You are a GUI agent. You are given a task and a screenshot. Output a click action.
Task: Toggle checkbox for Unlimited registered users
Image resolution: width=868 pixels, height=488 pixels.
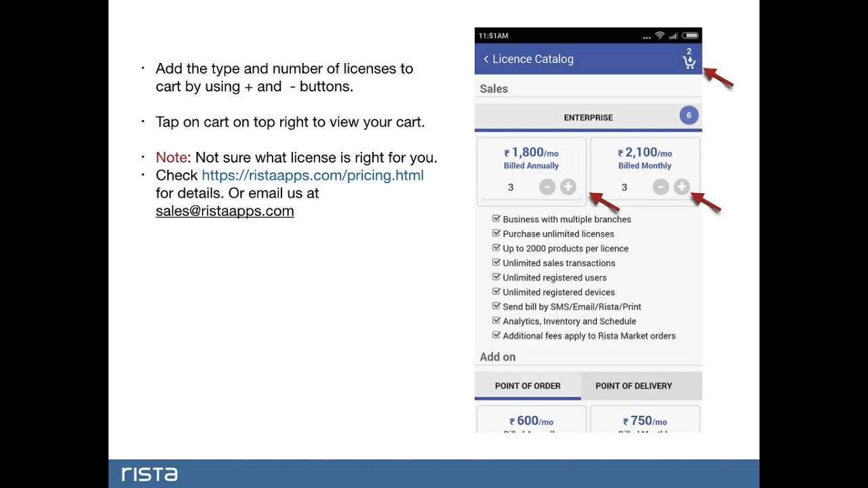pos(496,277)
